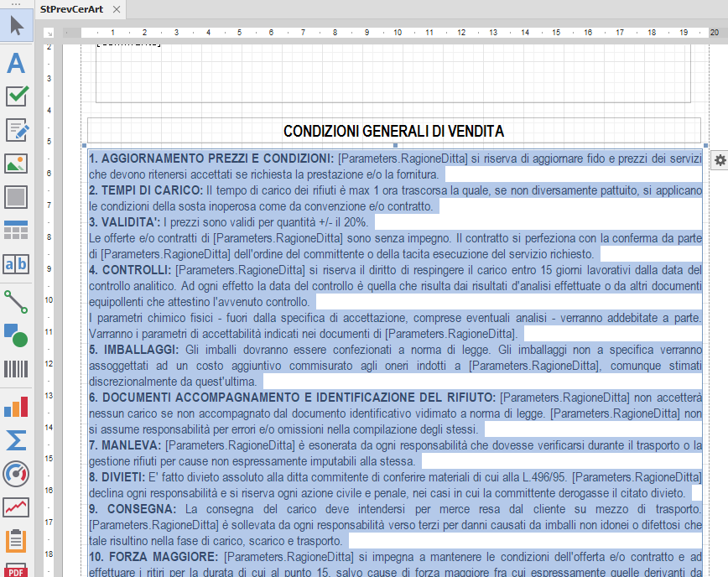Viewport: 728px width, 577px height.
Task: Choose the Sparkline control tool
Action: point(17,507)
